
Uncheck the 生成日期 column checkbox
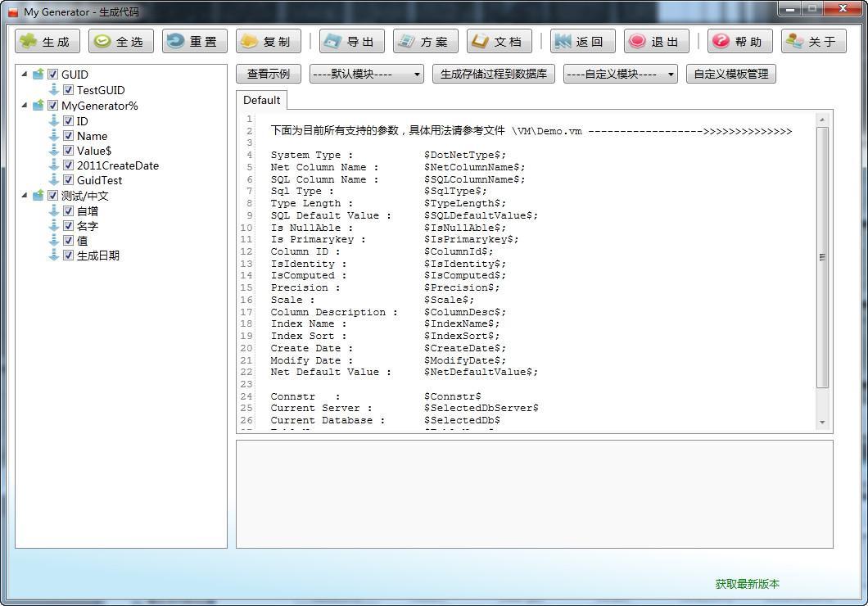pyautogui.click(x=69, y=256)
